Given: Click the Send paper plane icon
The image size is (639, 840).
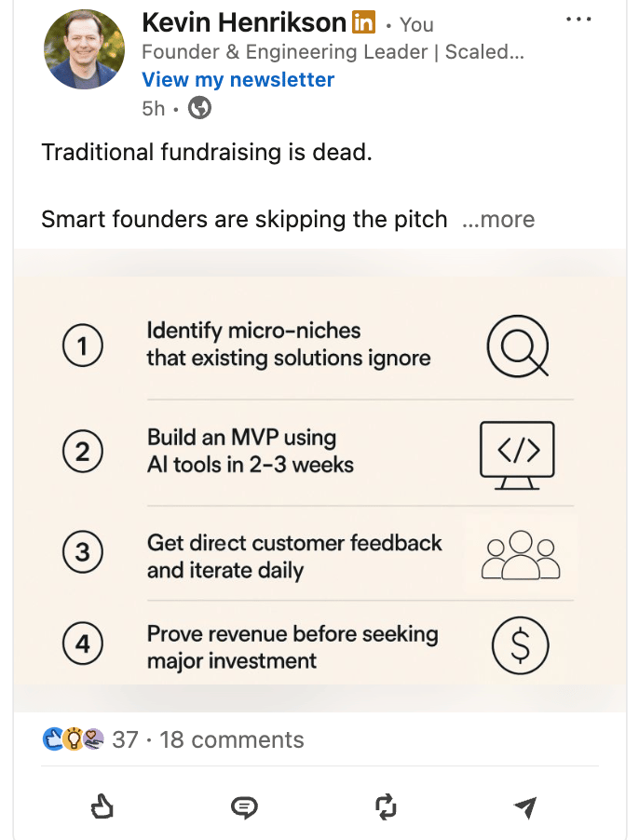Looking at the screenshot, I should (525, 807).
